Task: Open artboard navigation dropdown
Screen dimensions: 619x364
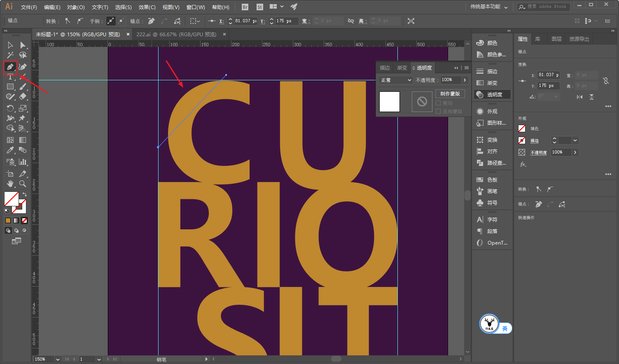Action: pyautogui.click(x=99, y=359)
